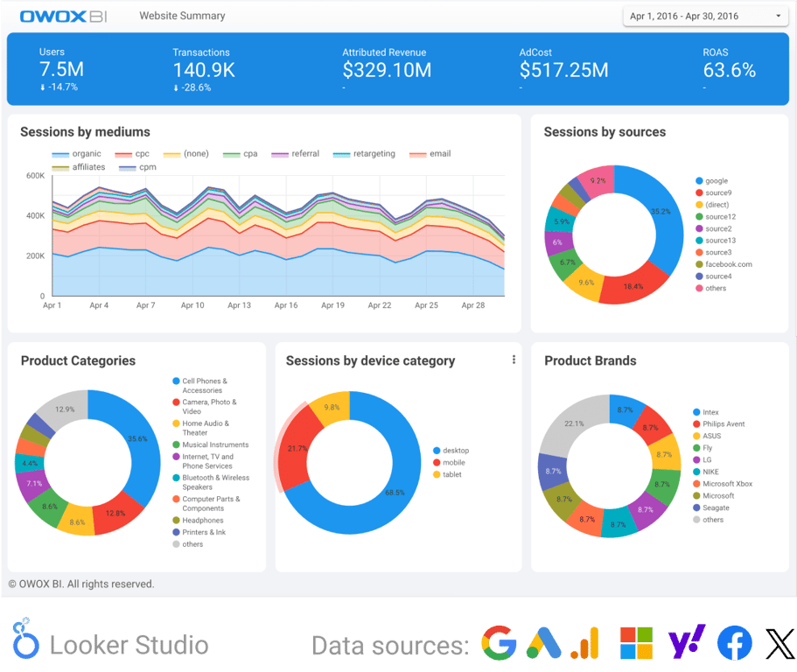The image size is (797, 672).
Task: Click the Sessions by mediums chart title
Action: (86, 132)
